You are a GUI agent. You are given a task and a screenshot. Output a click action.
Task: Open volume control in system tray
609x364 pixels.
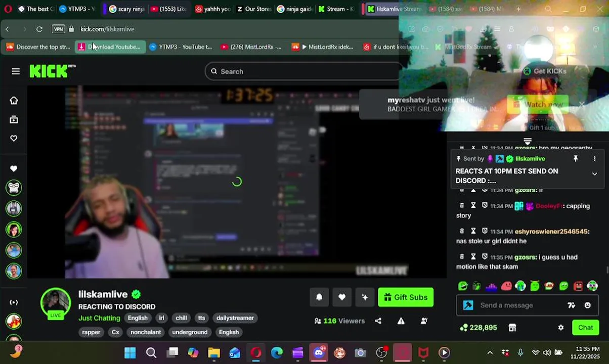547,352
